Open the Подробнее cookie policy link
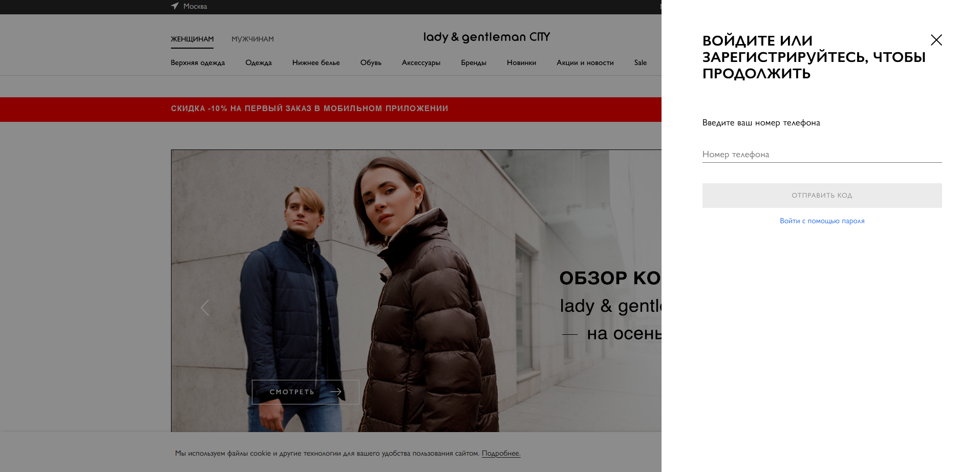 click(501, 453)
